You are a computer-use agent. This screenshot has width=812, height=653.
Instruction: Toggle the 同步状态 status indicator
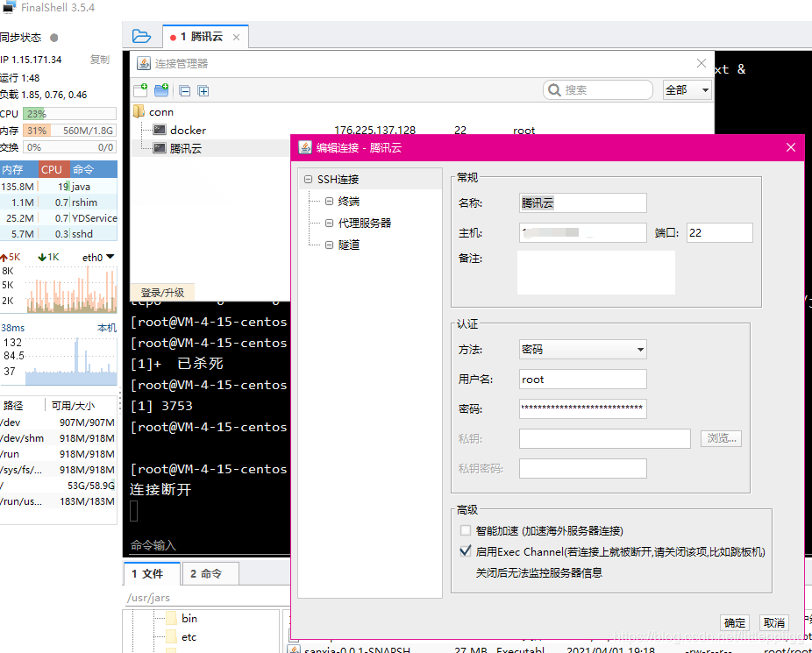click(53, 38)
